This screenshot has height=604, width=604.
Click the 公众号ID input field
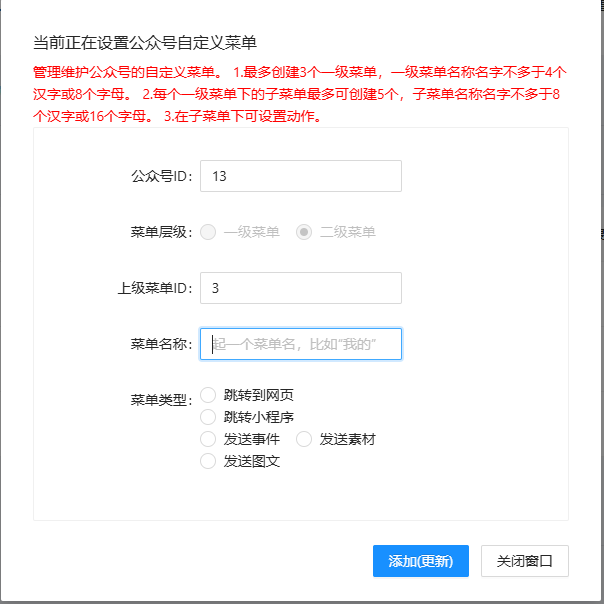(300, 176)
